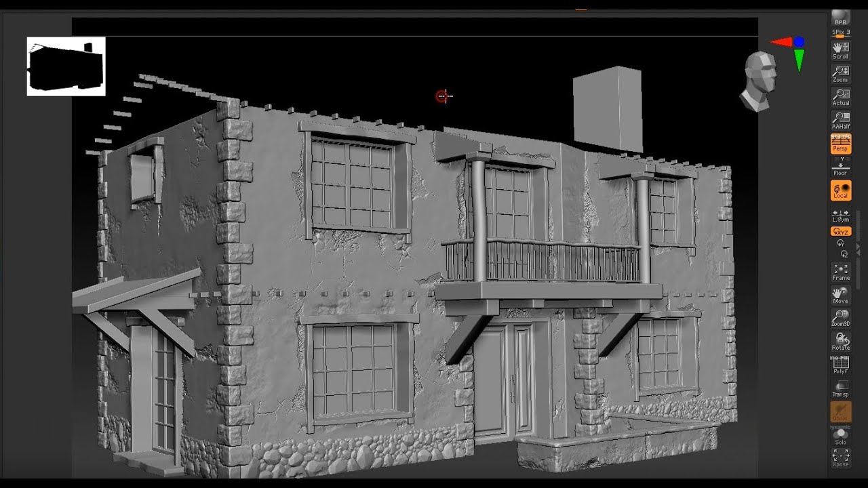Select the Rotate view tool
Screen dimensions: 868x488
point(841,342)
